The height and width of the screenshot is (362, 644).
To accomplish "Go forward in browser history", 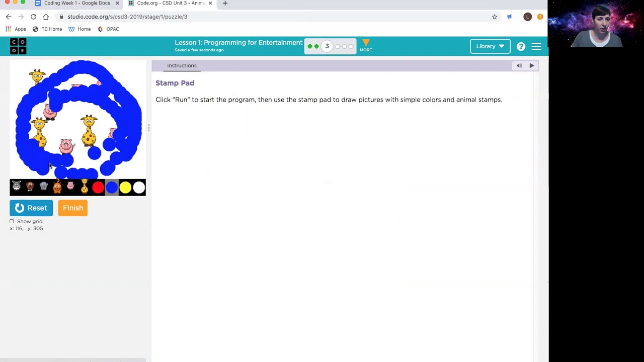I will pyautogui.click(x=21, y=17).
